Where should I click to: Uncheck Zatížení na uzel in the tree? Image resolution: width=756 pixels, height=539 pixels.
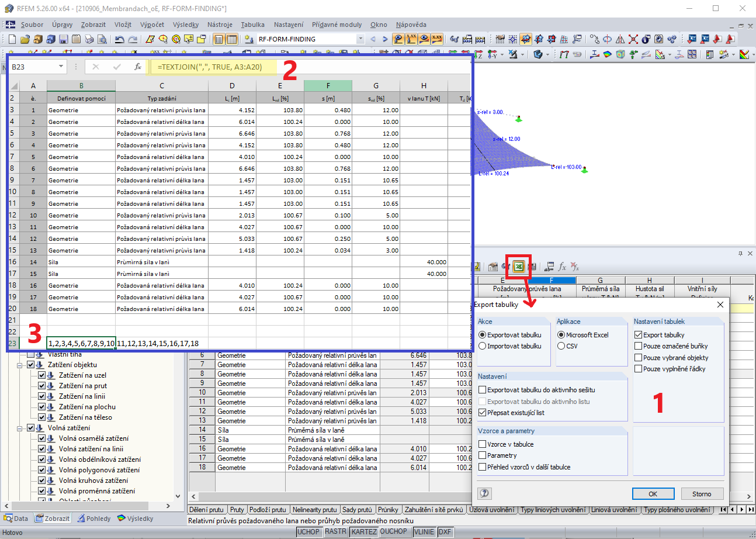(41, 375)
